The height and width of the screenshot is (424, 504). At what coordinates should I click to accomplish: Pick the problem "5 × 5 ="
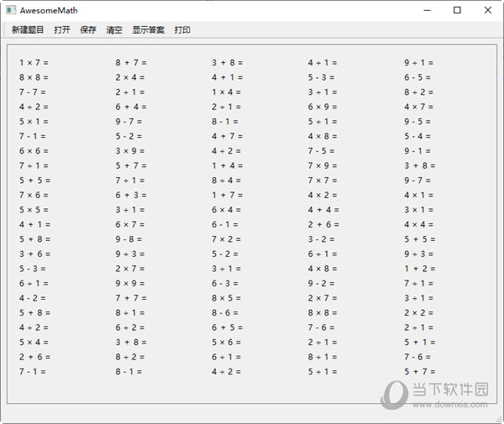34,210
